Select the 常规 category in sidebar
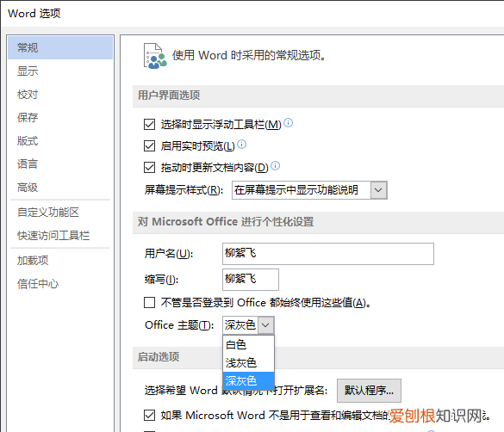 pyautogui.click(x=60, y=48)
